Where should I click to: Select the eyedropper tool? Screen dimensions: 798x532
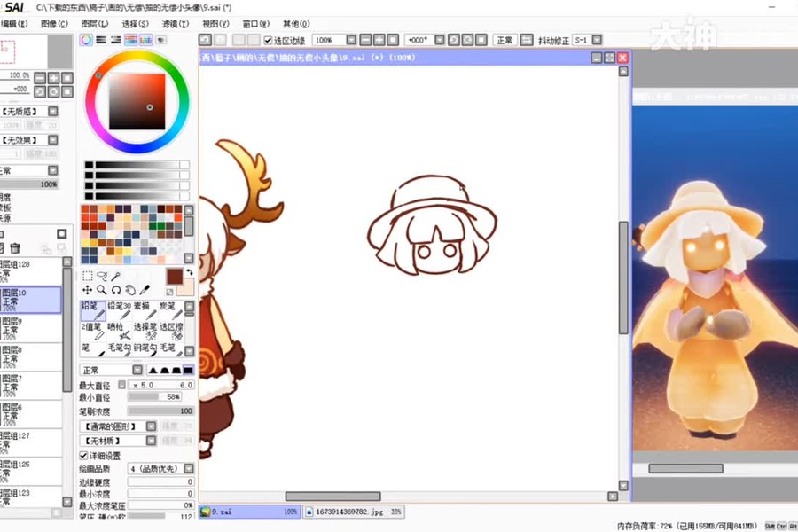tap(145, 290)
